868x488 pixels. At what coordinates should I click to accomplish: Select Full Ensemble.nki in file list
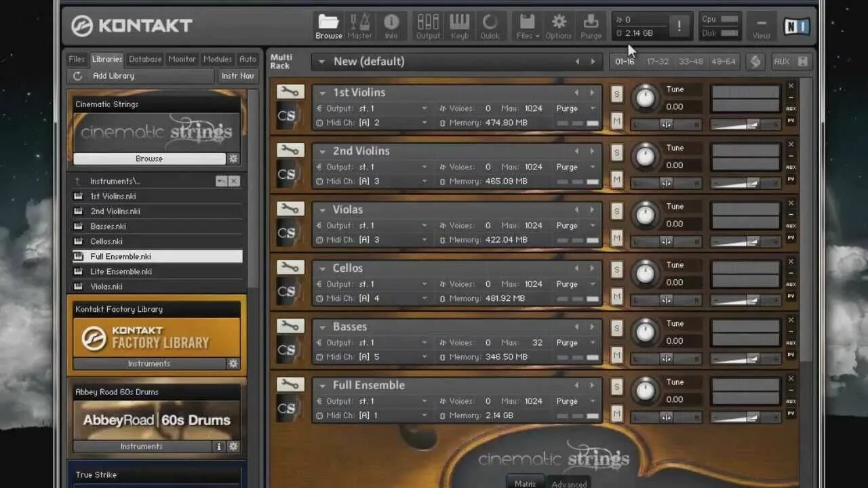157,256
